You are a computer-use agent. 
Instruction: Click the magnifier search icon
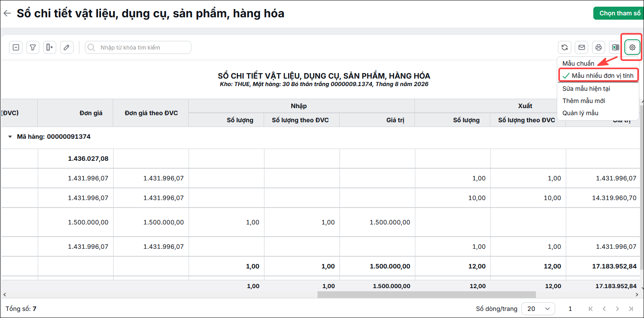point(91,48)
